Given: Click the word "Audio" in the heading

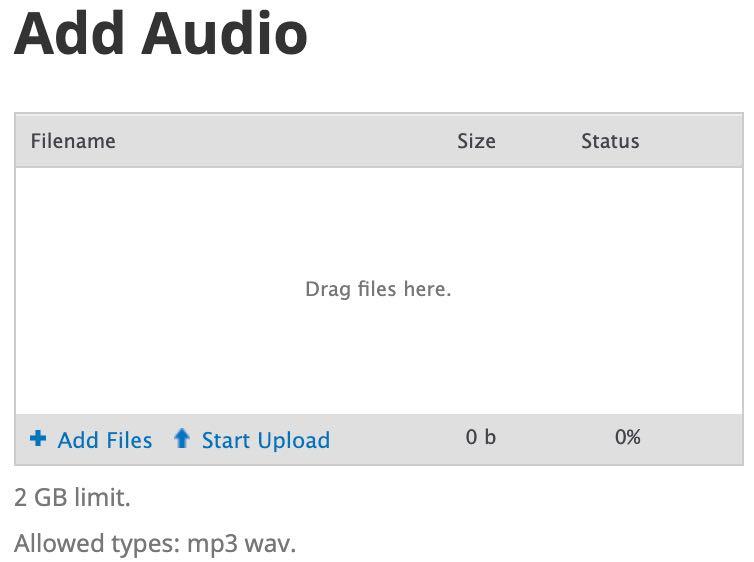Looking at the screenshot, I should click(x=224, y=32).
